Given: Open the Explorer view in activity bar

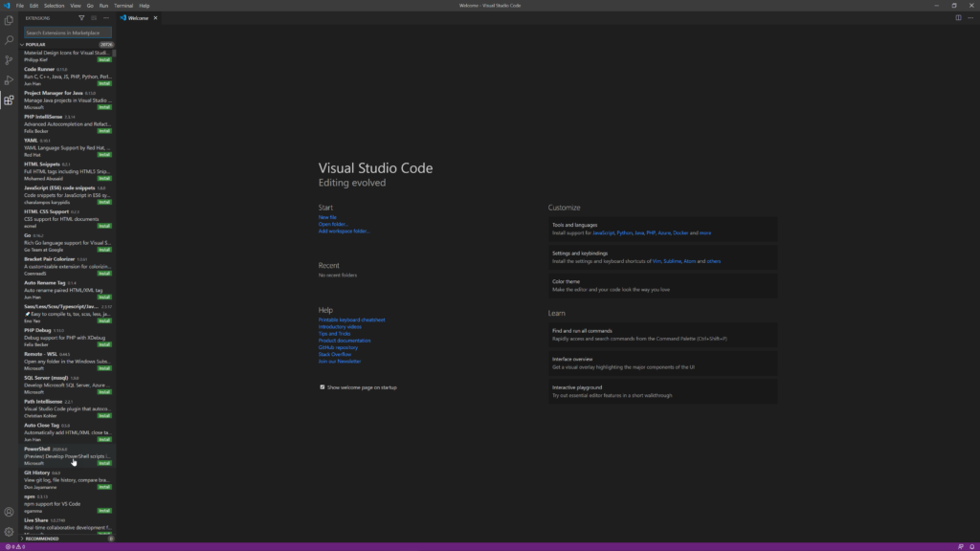Looking at the screenshot, I should click(x=9, y=20).
